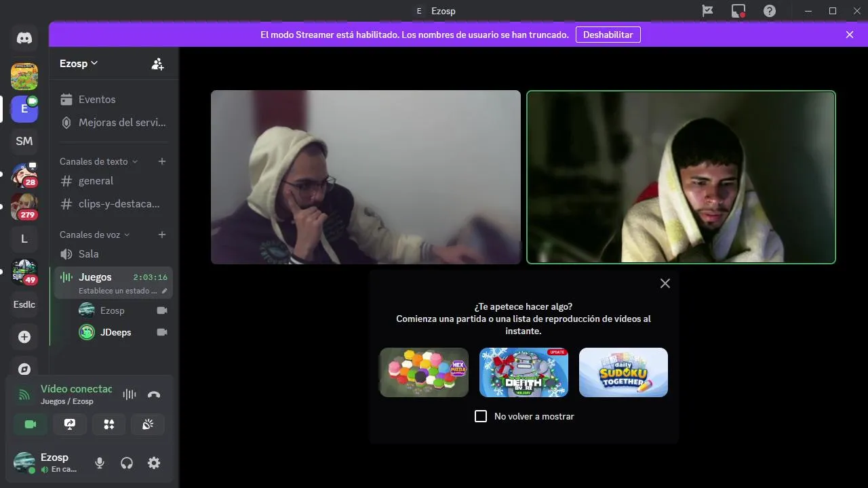This screenshot has width=868, height=488.
Task: Share your screen button
Action: click(70, 424)
